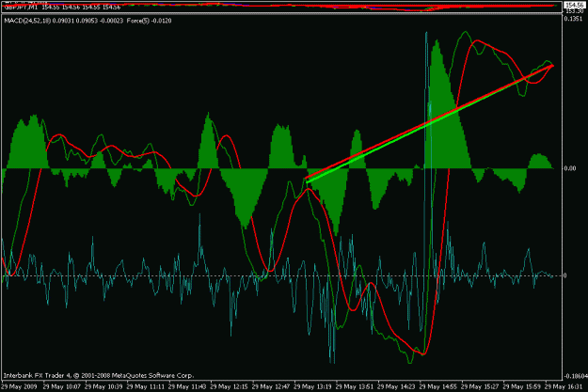The image size is (588, 392).
Task: Click the -0.18604 indicator scale minimum
Action: coord(576,376)
